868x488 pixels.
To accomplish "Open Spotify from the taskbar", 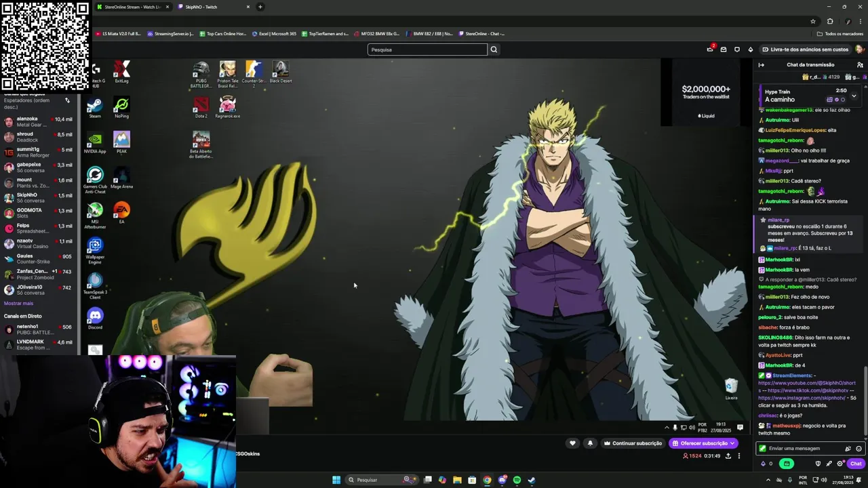I will click(517, 480).
